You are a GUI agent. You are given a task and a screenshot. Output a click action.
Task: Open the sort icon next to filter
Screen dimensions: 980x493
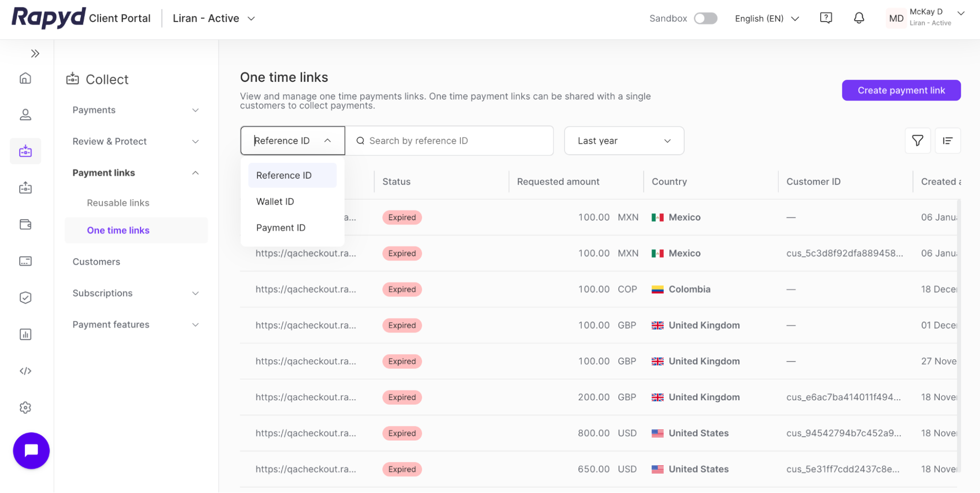pyautogui.click(x=948, y=141)
